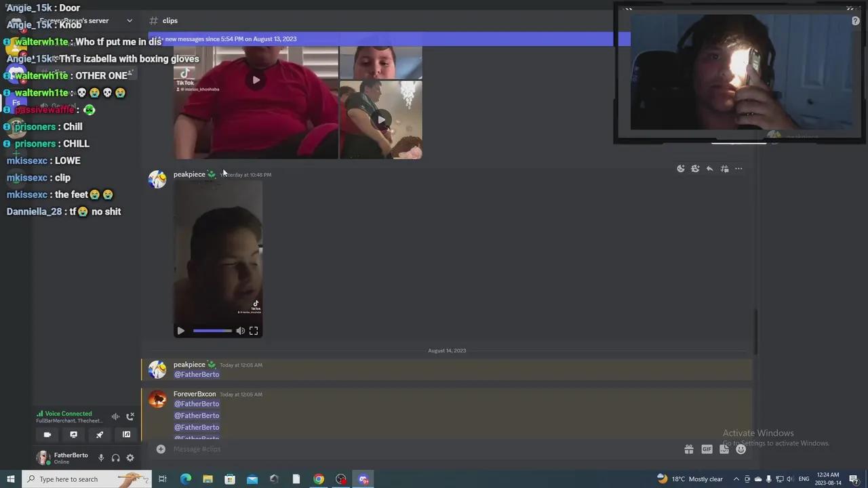Open the Activities rocket icon

tap(100, 434)
